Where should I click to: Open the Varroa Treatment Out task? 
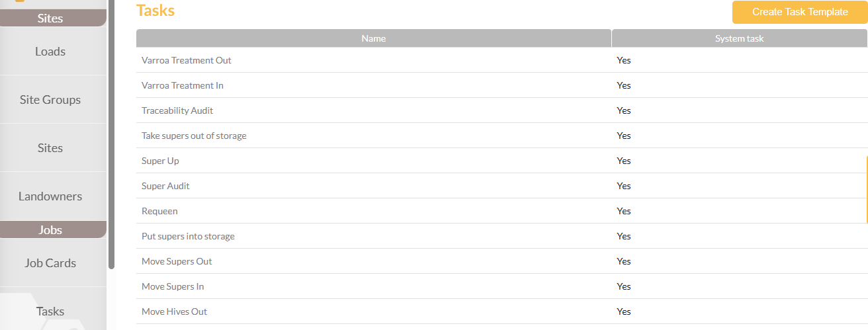coord(187,60)
